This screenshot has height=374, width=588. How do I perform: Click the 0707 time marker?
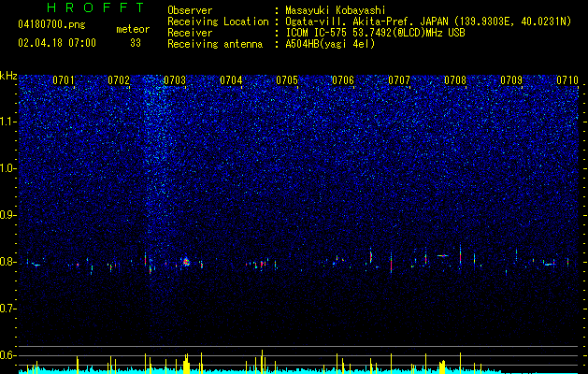point(399,80)
